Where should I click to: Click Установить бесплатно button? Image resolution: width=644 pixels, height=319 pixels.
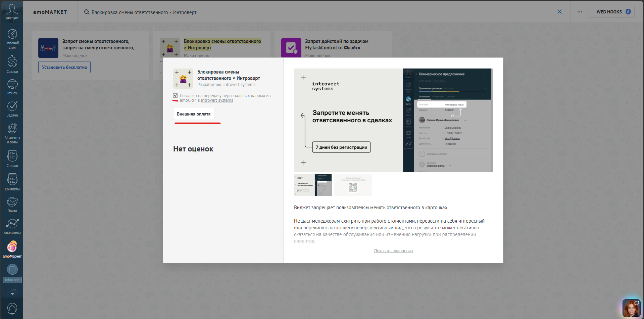[x=64, y=67]
